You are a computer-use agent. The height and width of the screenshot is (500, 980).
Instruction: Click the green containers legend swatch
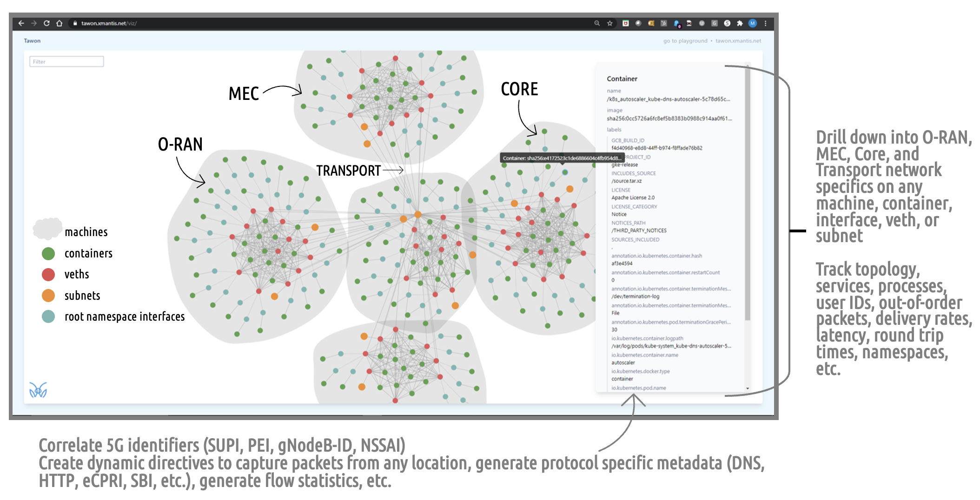(x=48, y=254)
